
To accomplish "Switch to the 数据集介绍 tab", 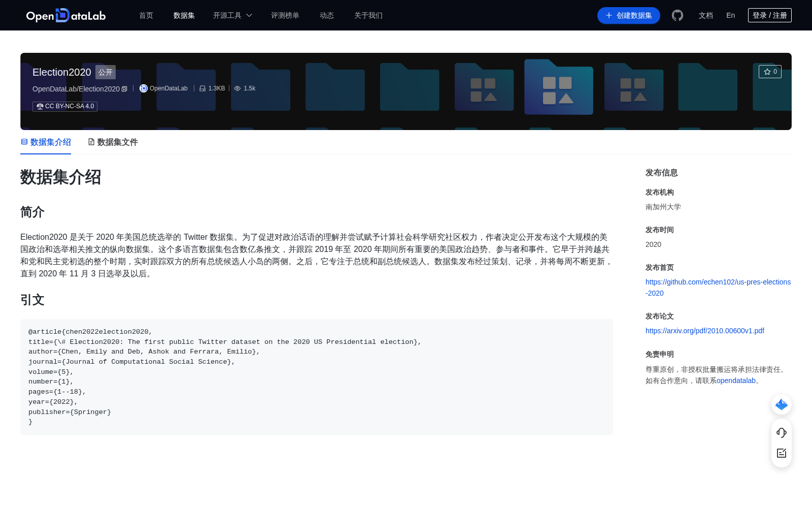I will (x=46, y=142).
